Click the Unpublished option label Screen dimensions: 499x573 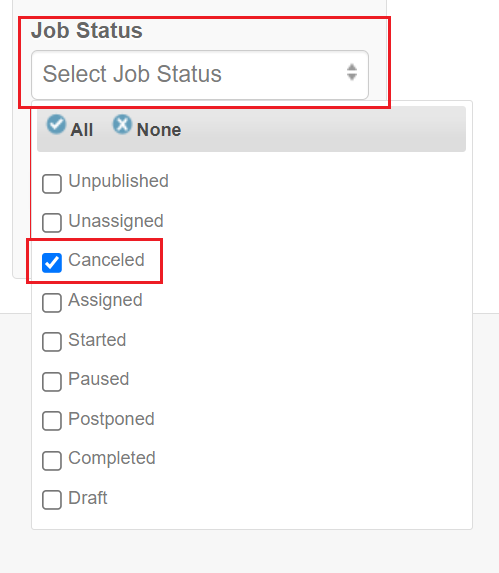tap(118, 181)
